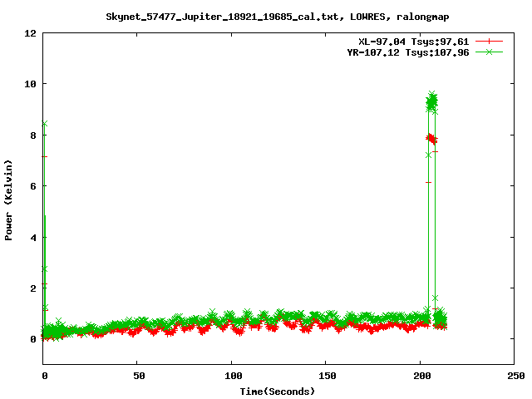Image resolution: width=532 pixels, height=399 pixels.
Task: Click the Time(Seconds) x-axis label
Action: pos(277,392)
